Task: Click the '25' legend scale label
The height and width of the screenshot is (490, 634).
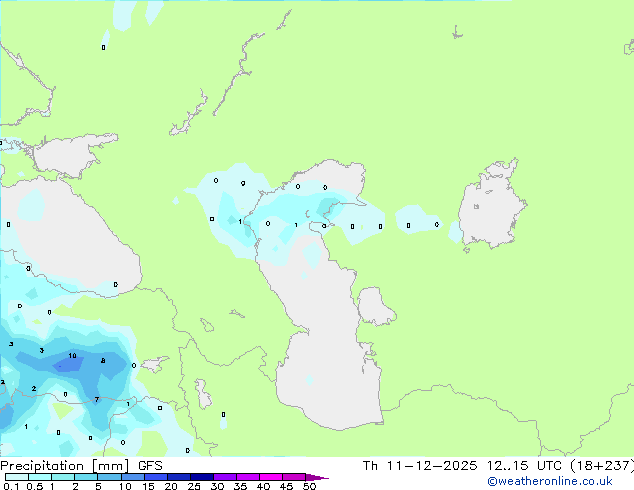Action: [194, 486]
